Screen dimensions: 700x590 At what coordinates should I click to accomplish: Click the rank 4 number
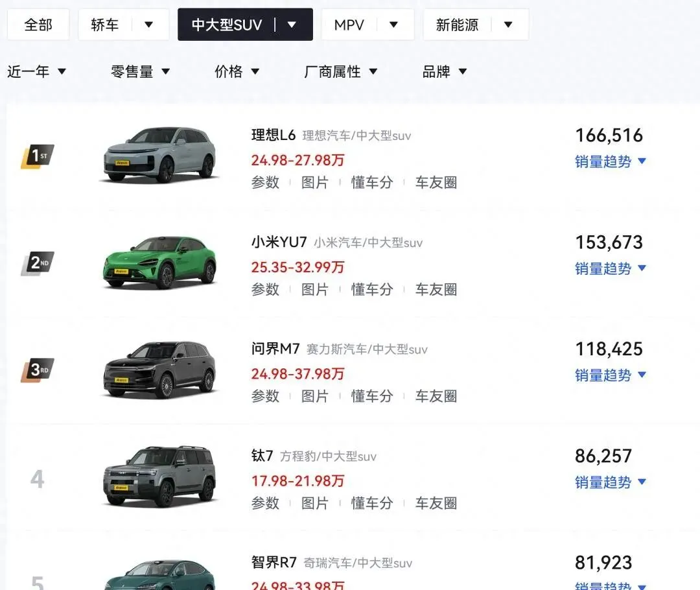[x=38, y=479]
